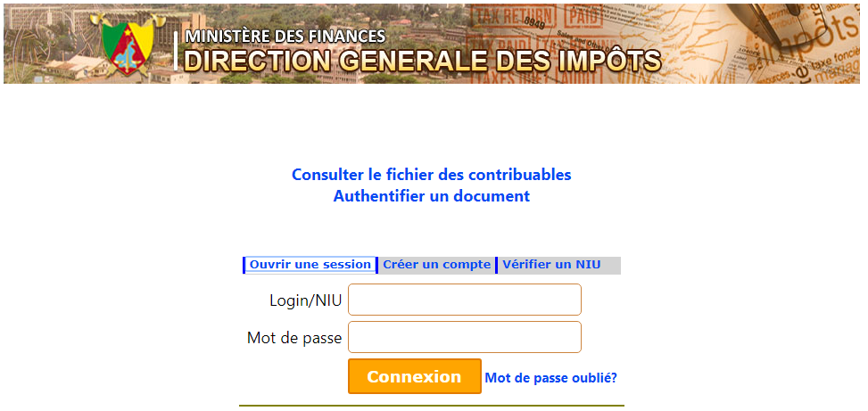The height and width of the screenshot is (411, 868).
Task: Click the olive divider line below the form
Action: click(x=431, y=406)
